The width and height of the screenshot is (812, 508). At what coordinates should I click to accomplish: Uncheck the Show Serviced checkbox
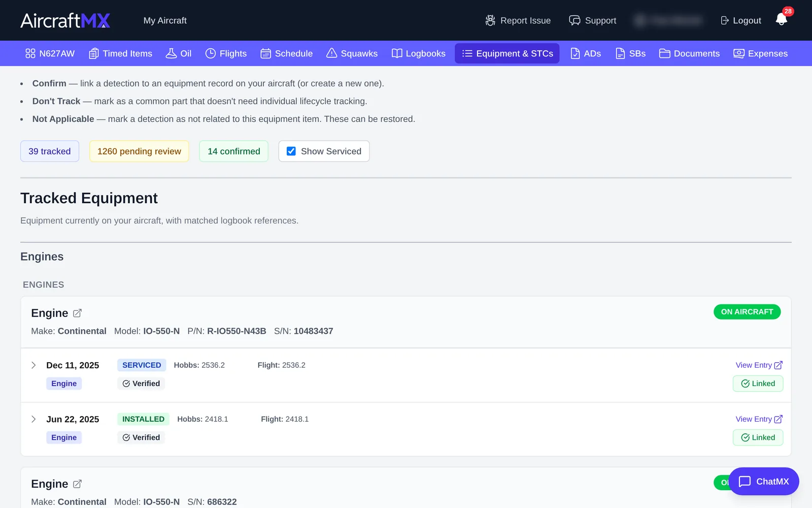(291, 151)
